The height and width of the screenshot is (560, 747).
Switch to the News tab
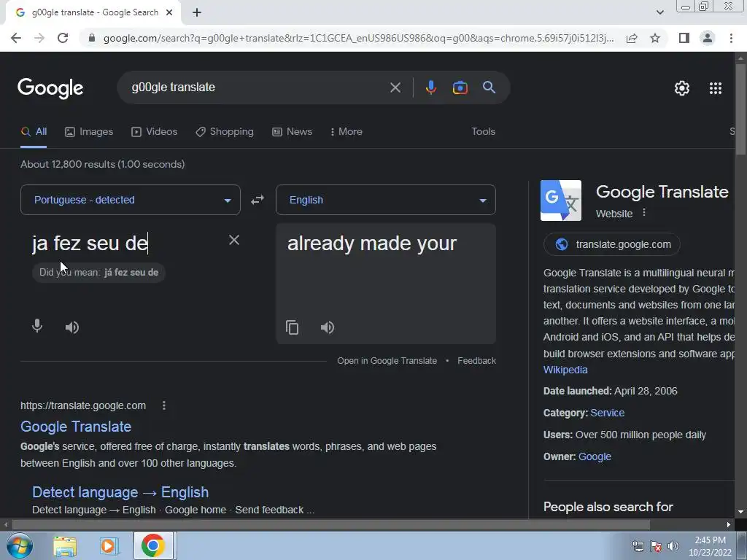click(292, 132)
